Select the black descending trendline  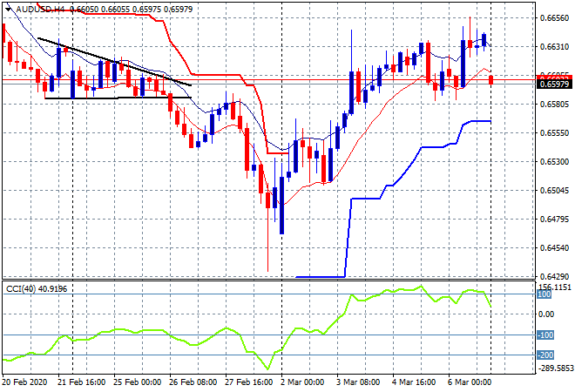point(113,61)
